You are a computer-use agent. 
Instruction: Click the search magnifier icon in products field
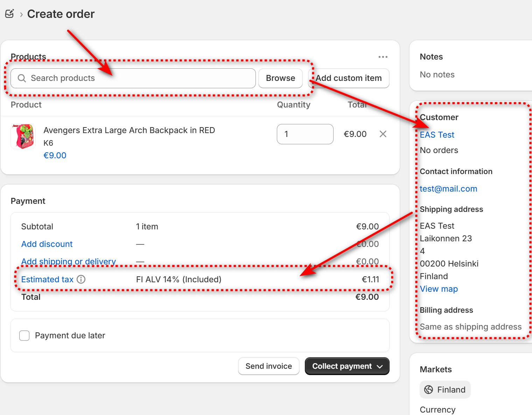pos(22,78)
